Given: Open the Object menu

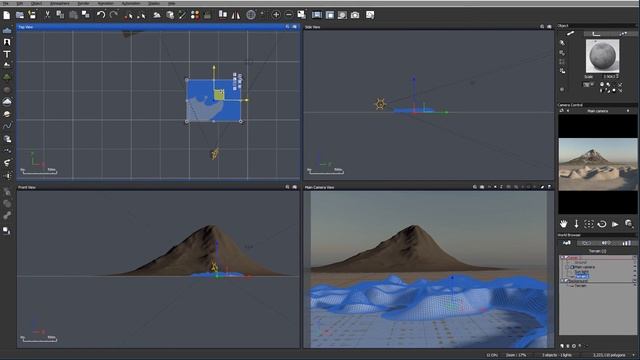Looking at the screenshot, I should [x=36, y=3].
